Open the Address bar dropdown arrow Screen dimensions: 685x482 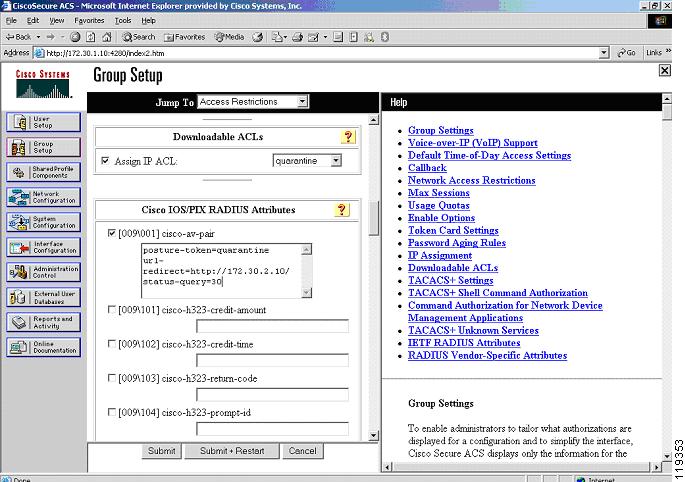(x=604, y=53)
